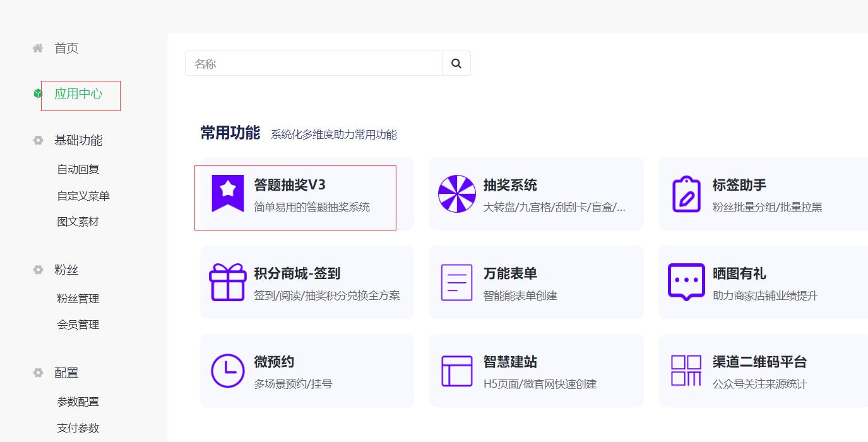
Task: Click description 签到/阅读/抽奖积分兑换全方案
Action: coord(327,296)
